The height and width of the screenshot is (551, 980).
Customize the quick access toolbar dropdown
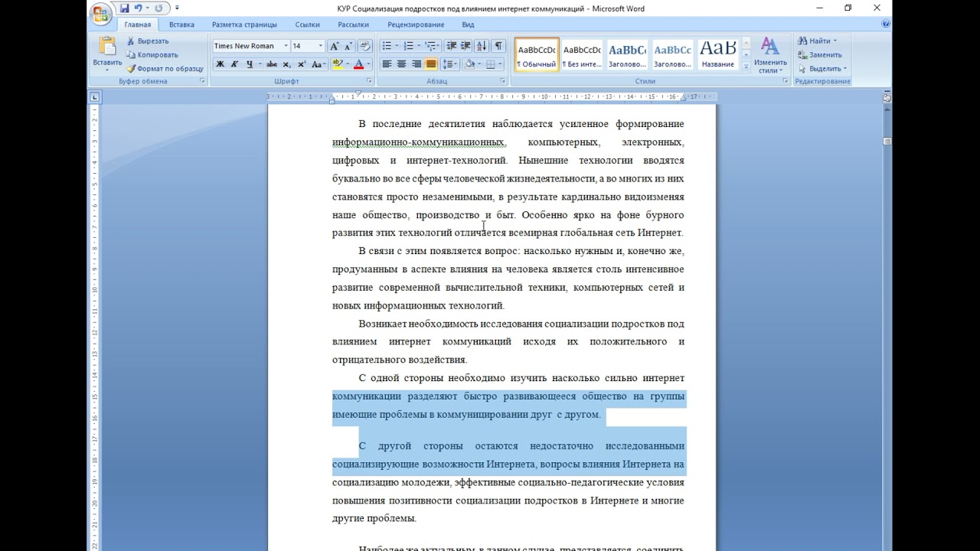(x=177, y=8)
